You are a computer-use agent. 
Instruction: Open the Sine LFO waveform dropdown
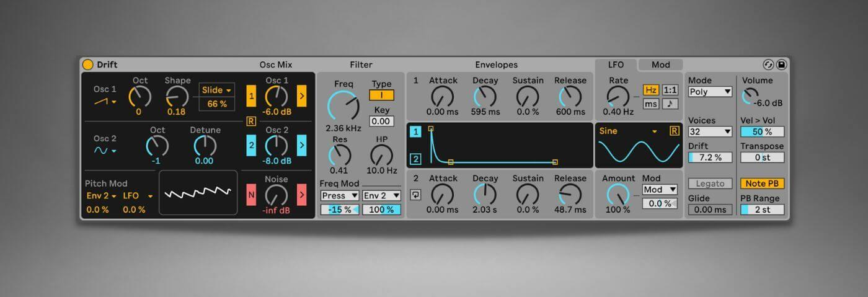(x=629, y=131)
